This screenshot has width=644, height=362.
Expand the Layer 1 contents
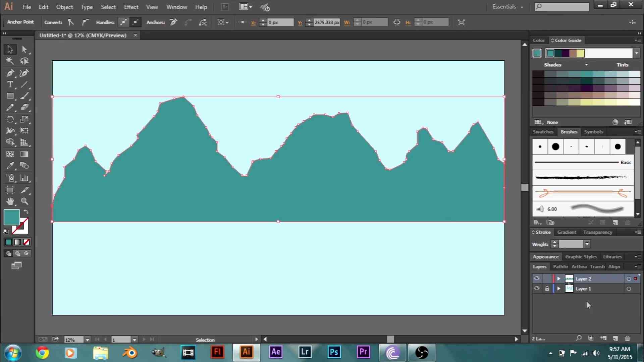coord(558,288)
